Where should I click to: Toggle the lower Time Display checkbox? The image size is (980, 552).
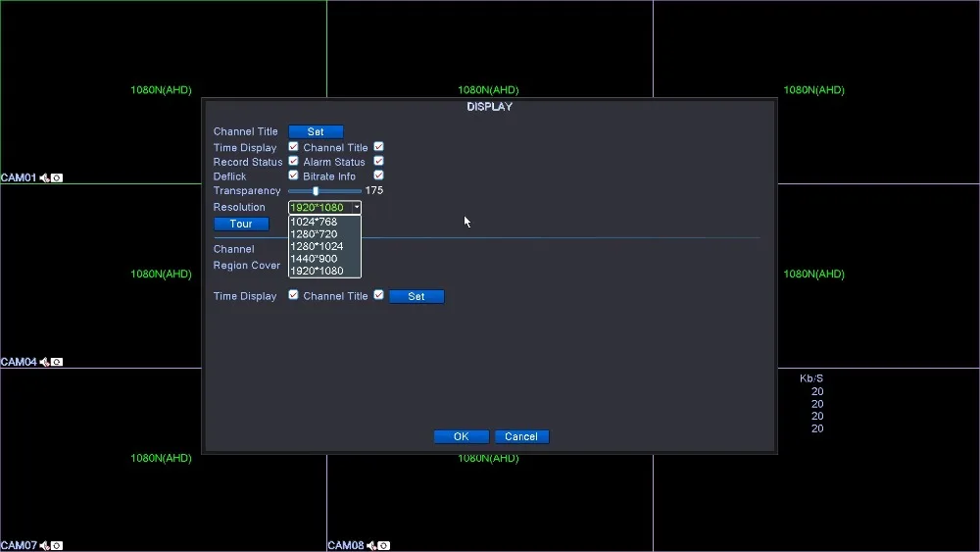click(x=293, y=295)
